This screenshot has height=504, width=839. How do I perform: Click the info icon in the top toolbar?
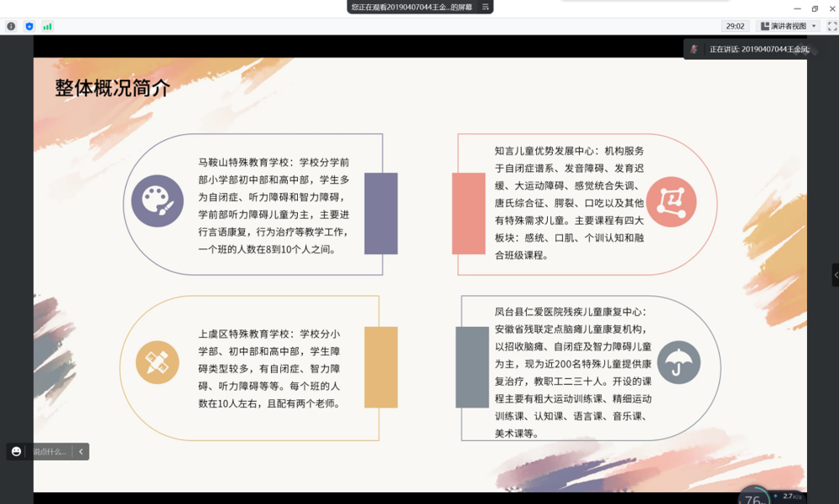(9, 26)
